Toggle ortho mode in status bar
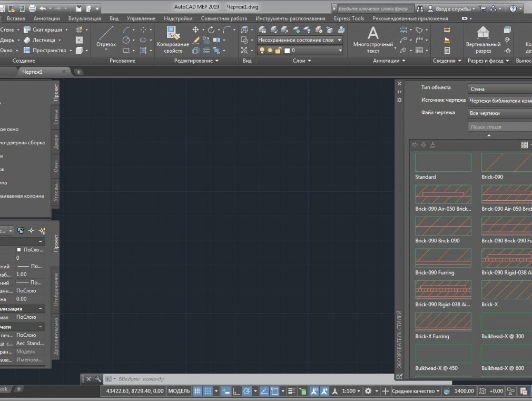This screenshot has height=401, width=532. tap(236, 391)
